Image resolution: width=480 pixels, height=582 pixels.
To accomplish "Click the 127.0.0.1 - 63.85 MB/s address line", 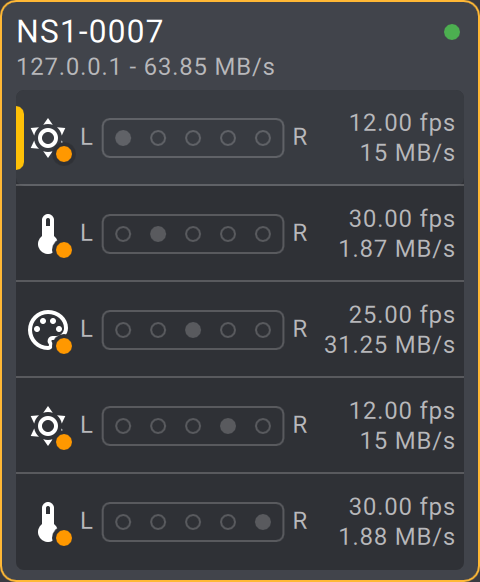I will point(146,67).
